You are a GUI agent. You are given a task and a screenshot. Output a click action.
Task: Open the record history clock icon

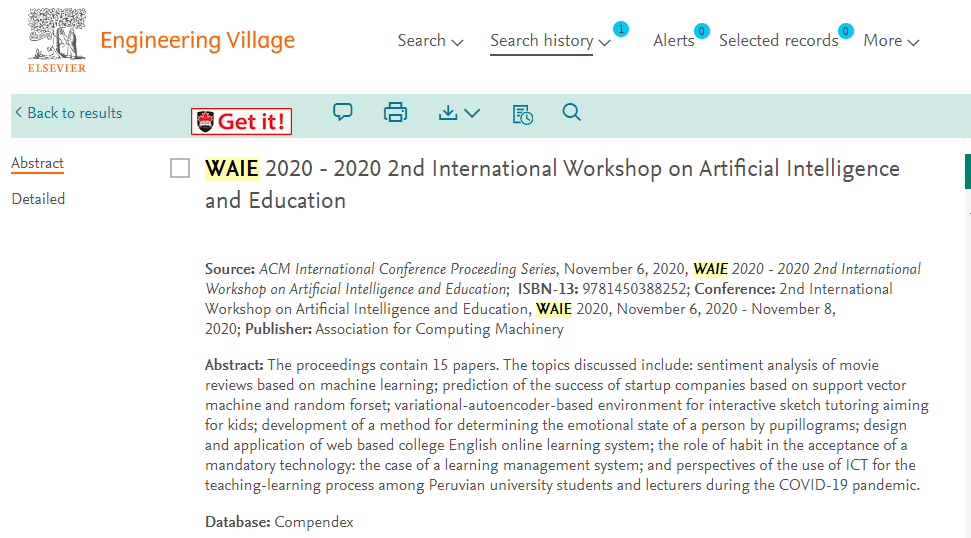(x=522, y=114)
